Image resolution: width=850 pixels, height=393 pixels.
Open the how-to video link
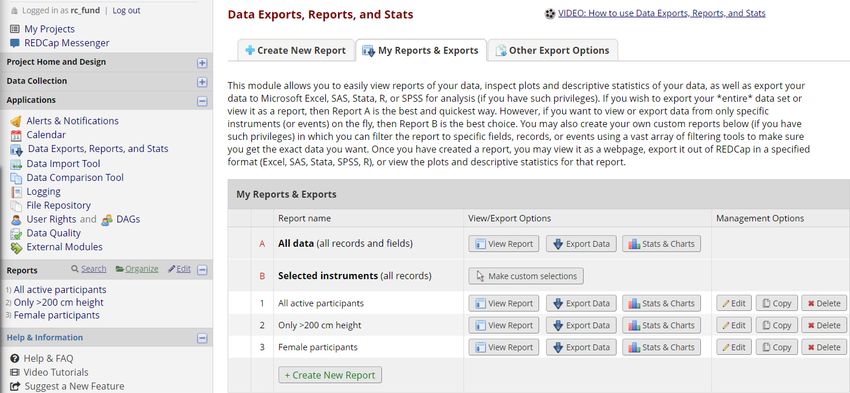coord(661,13)
